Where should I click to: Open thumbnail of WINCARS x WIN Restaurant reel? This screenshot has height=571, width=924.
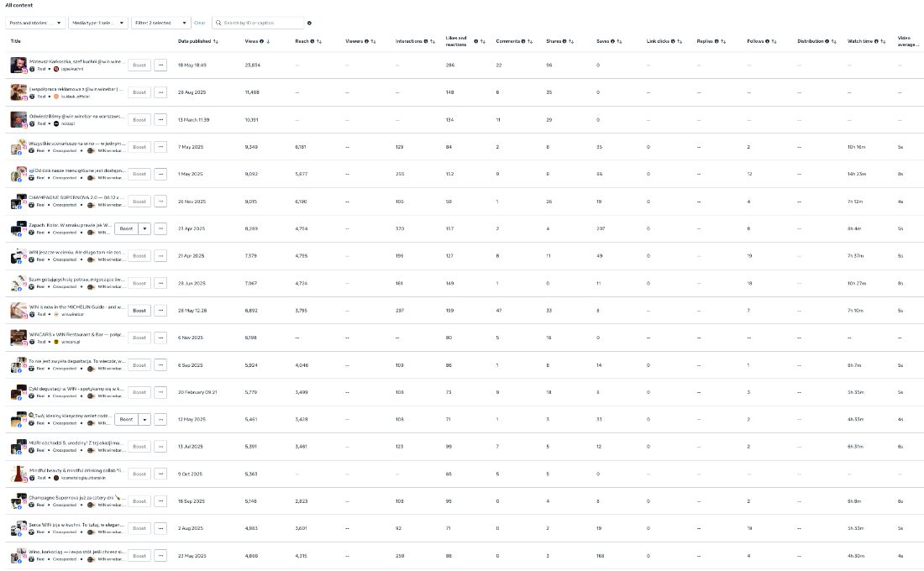pos(18,338)
